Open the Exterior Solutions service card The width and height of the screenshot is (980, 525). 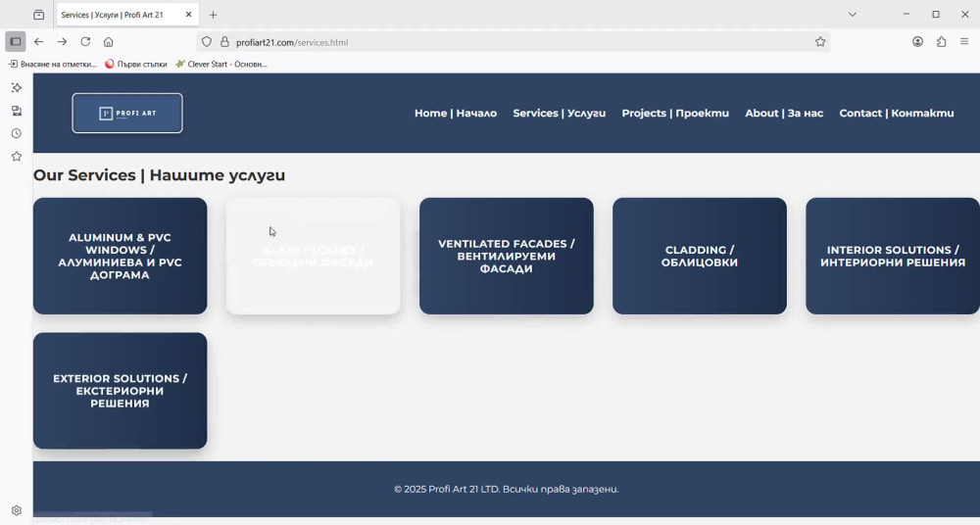click(120, 391)
